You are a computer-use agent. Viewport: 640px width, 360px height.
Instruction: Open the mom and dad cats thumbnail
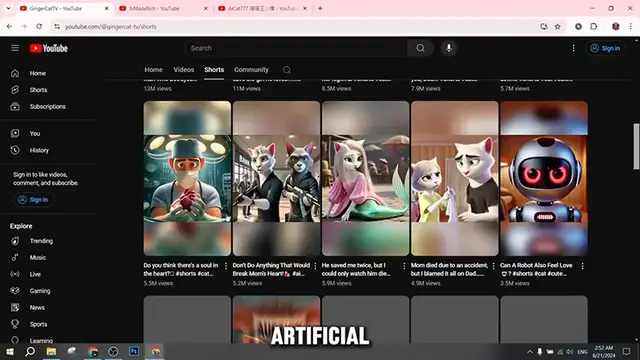[x=455, y=178]
